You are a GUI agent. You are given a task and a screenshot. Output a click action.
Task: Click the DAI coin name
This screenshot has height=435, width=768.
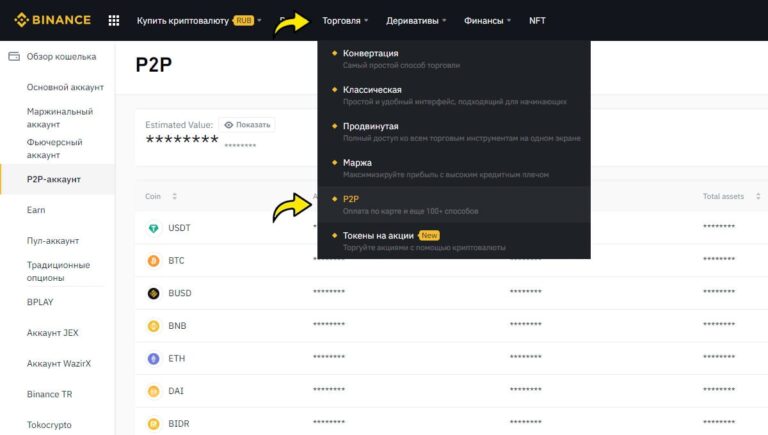[176, 391]
